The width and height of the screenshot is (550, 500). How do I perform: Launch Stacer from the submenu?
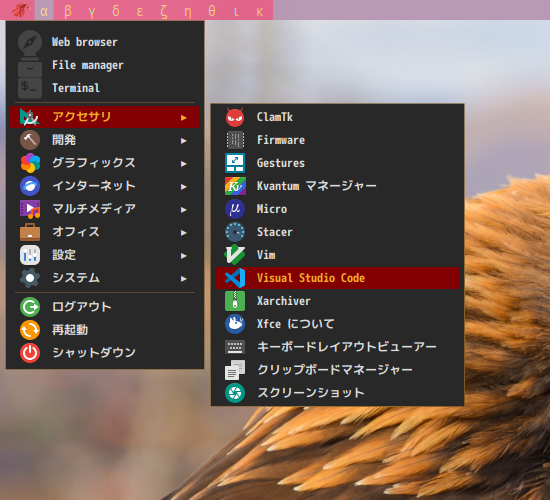point(337,232)
